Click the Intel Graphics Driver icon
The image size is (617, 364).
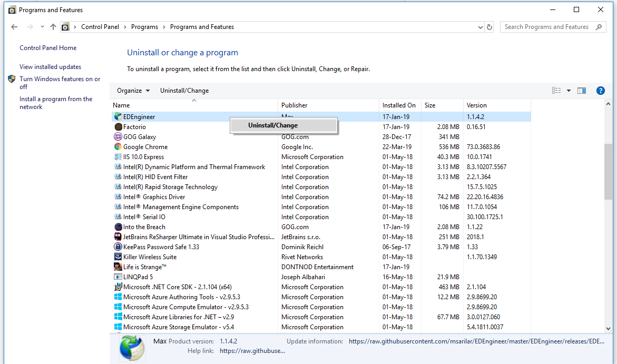117,197
